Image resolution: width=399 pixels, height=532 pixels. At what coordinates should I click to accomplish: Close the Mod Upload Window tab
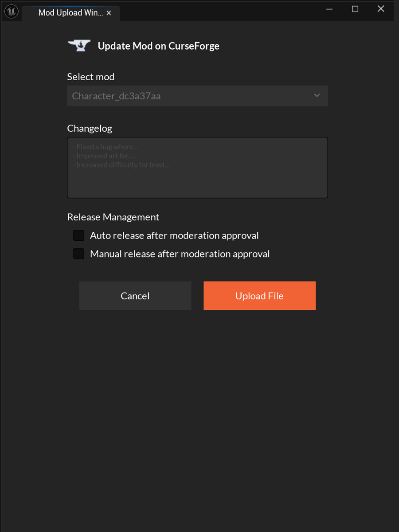click(x=109, y=13)
